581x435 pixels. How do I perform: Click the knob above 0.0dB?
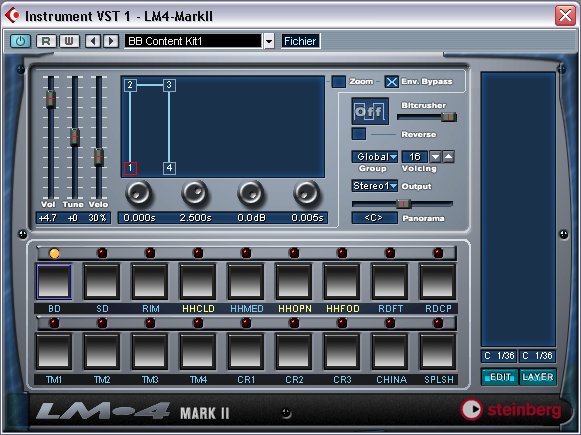click(250, 193)
